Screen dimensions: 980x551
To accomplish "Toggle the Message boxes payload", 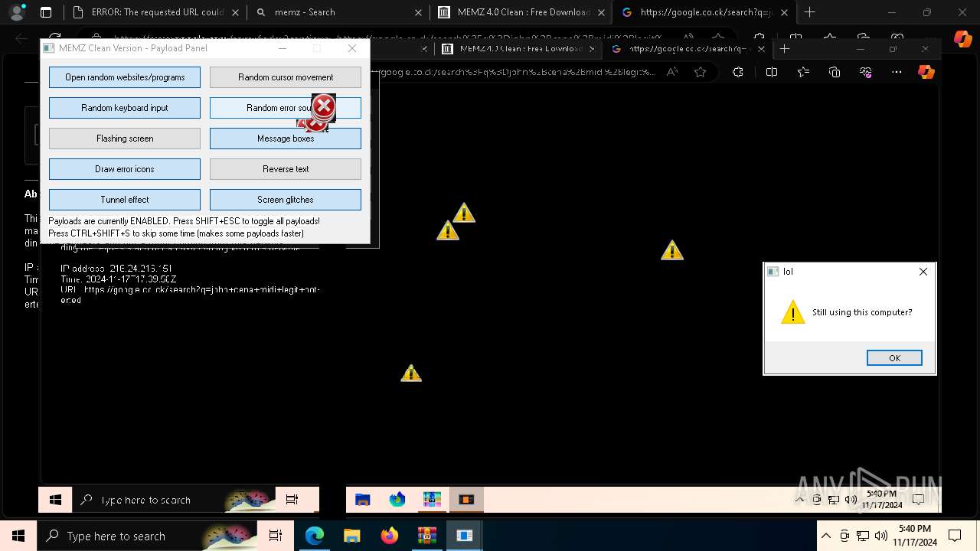I will click(x=286, y=139).
